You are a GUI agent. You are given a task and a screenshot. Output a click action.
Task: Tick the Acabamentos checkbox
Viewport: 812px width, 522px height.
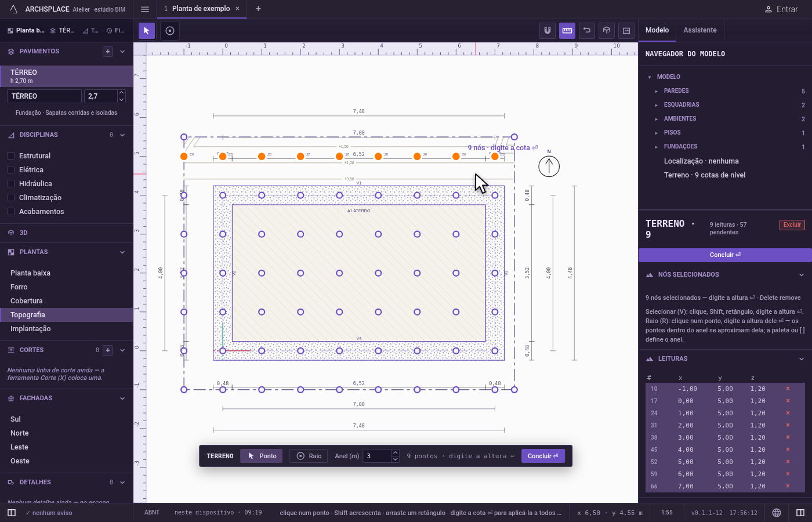10,212
